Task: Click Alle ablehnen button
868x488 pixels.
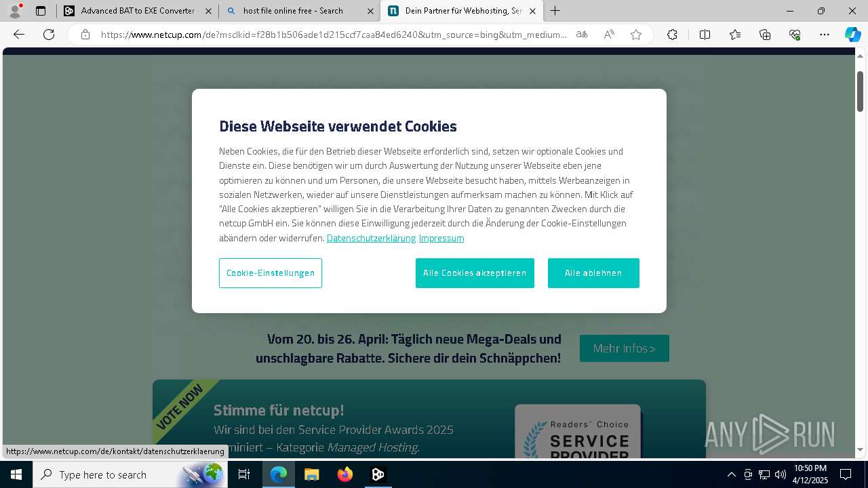Action: [593, 273]
